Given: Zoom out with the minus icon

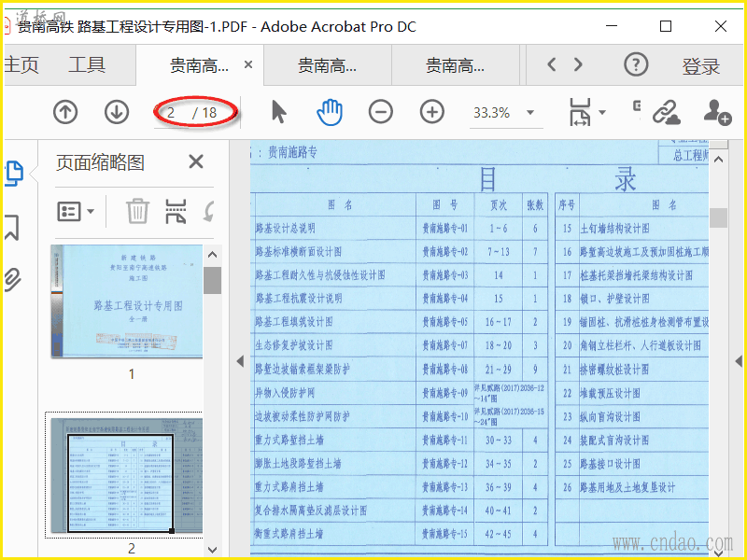Looking at the screenshot, I should (381, 112).
